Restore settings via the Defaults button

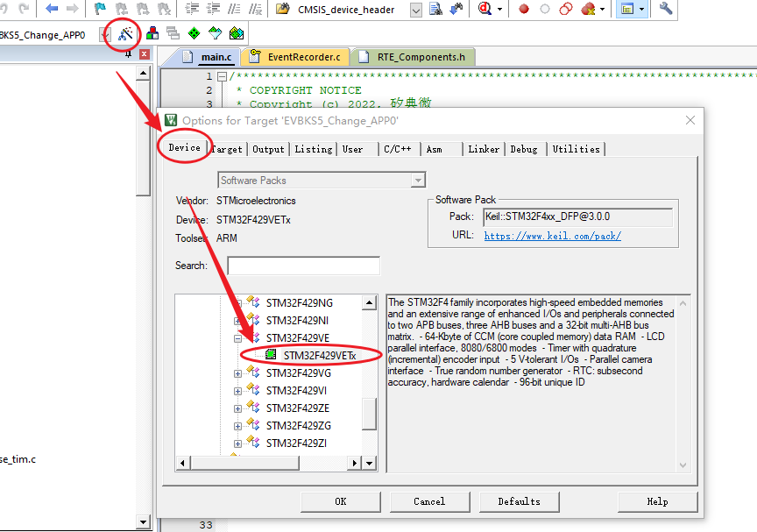[519, 501]
